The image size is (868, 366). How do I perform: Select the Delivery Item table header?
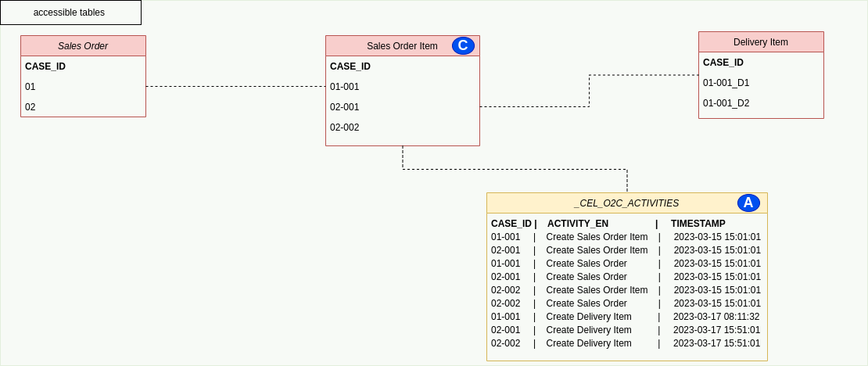(x=760, y=42)
